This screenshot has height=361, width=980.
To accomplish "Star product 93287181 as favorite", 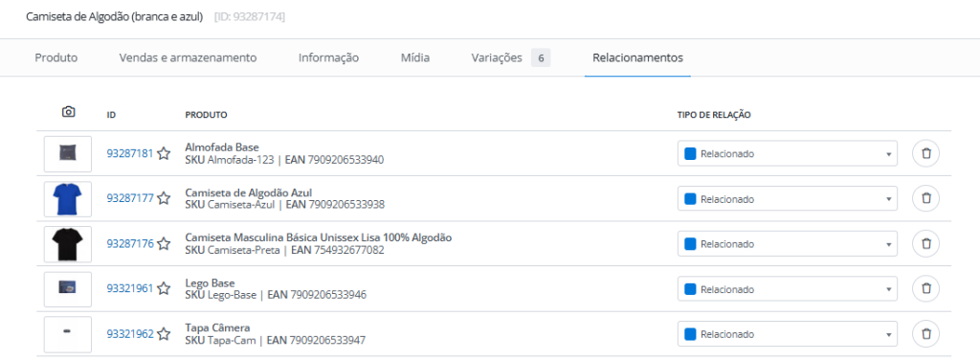I will coord(164,153).
